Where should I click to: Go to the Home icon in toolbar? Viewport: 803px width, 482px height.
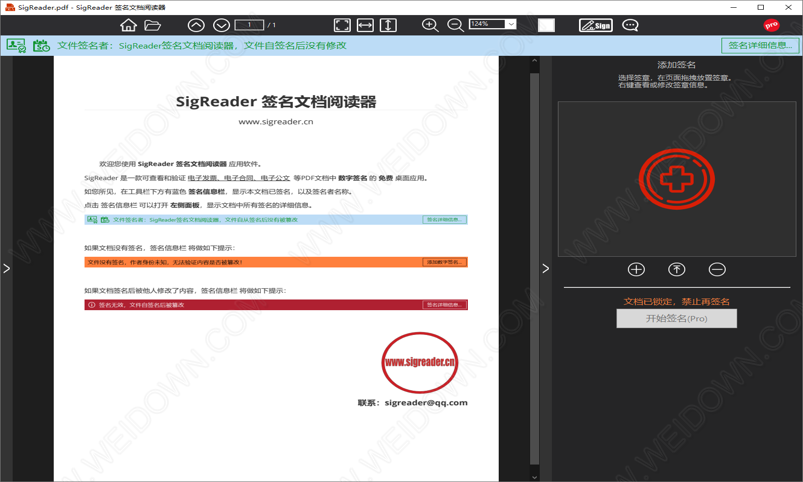pyautogui.click(x=129, y=25)
